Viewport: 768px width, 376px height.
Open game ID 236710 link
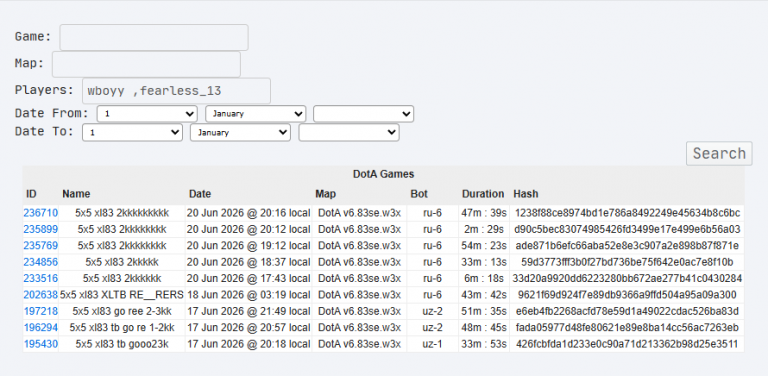[x=41, y=213]
